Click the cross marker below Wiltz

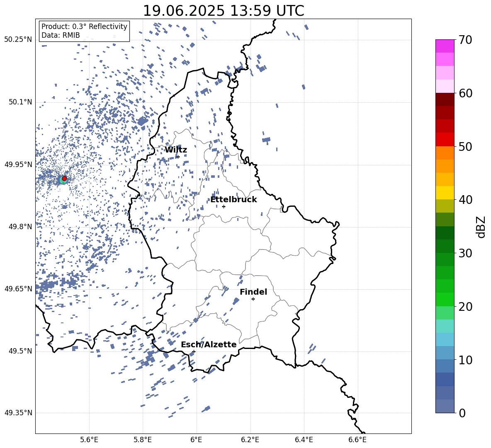click(178, 157)
